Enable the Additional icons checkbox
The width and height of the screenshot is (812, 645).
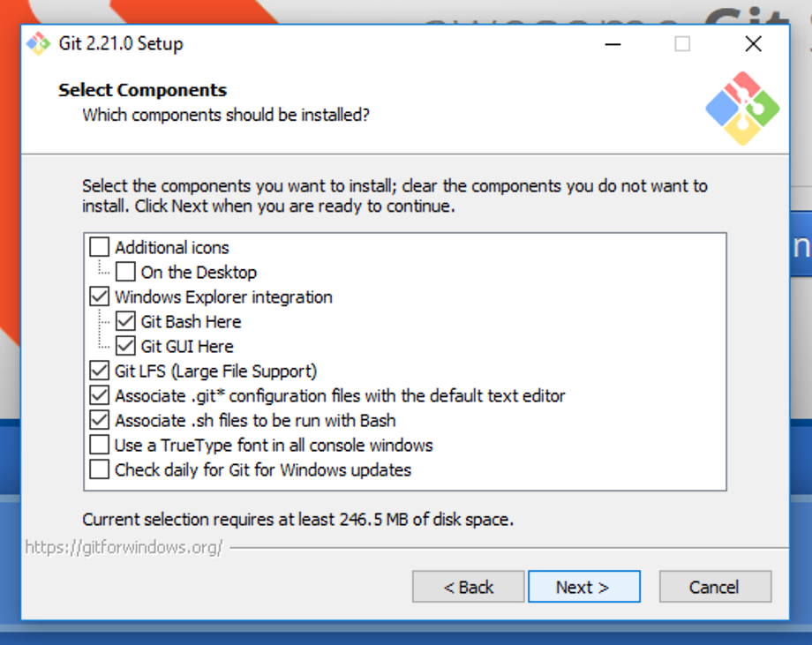pos(100,247)
